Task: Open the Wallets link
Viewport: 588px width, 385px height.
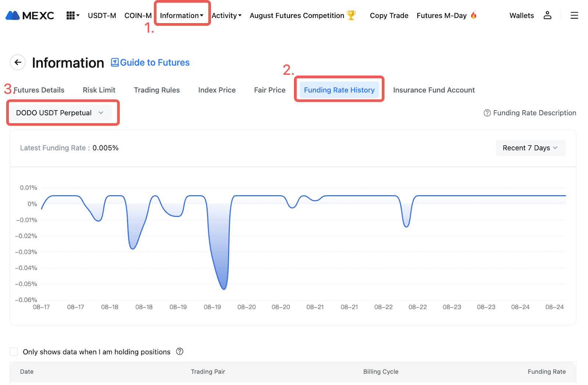Action: 521,15
